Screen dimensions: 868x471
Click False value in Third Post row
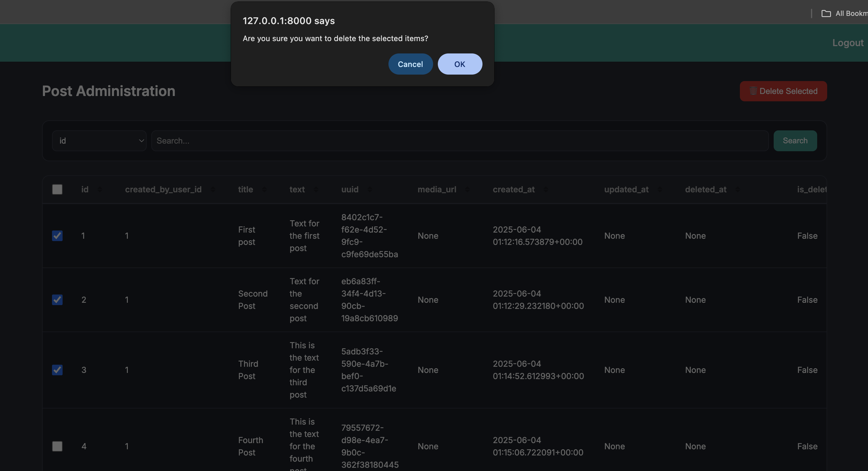807,370
